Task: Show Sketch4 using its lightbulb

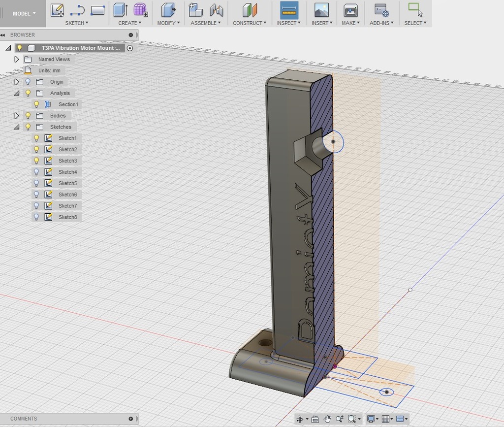Action: point(36,172)
